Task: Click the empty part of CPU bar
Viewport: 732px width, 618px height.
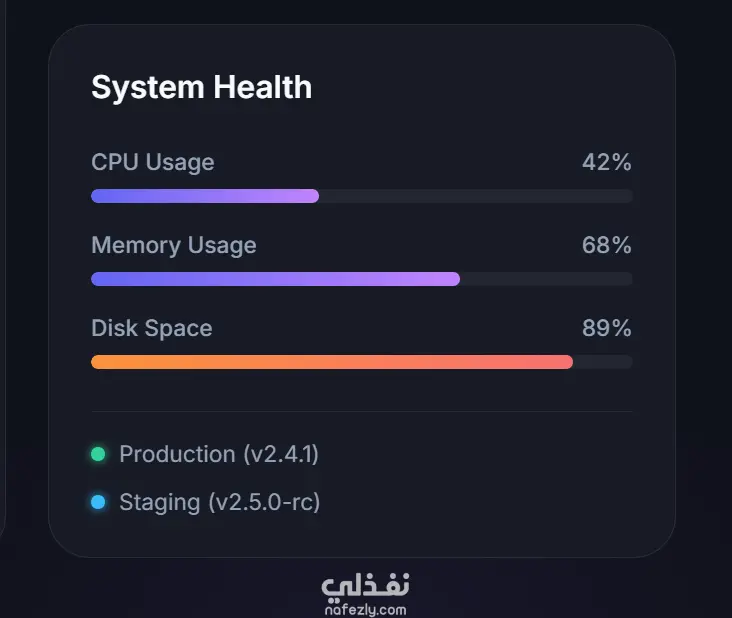Action: (x=476, y=196)
